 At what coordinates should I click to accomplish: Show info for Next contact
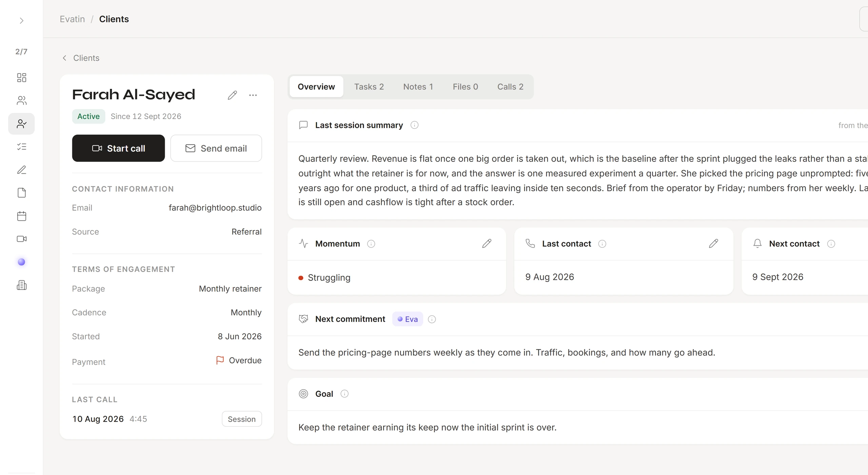point(831,244)
